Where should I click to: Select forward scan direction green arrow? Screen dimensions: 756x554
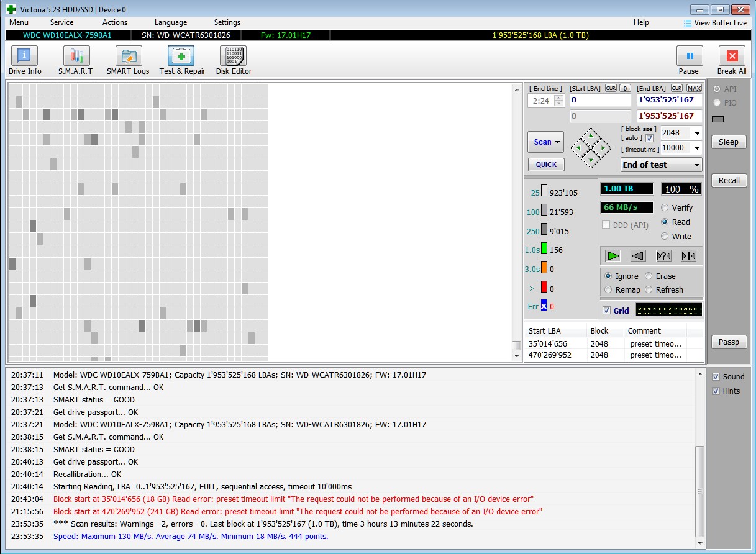(x=613, y=256)
